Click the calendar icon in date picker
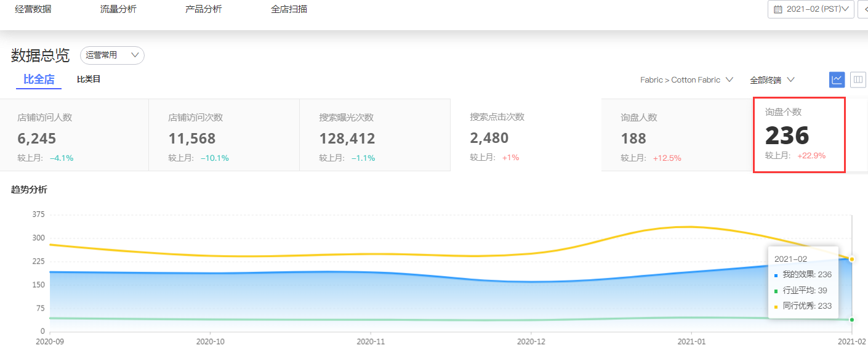 click(778, 9)
